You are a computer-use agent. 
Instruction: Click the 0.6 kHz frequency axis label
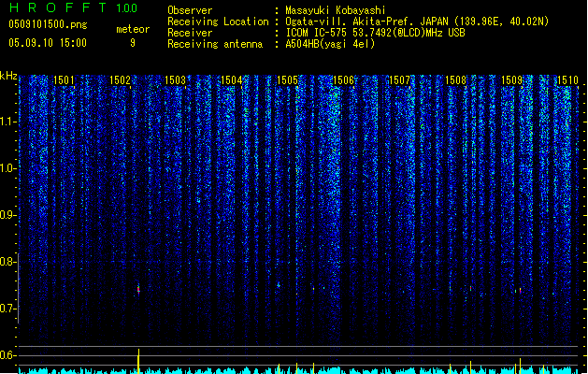click(7, 355)
